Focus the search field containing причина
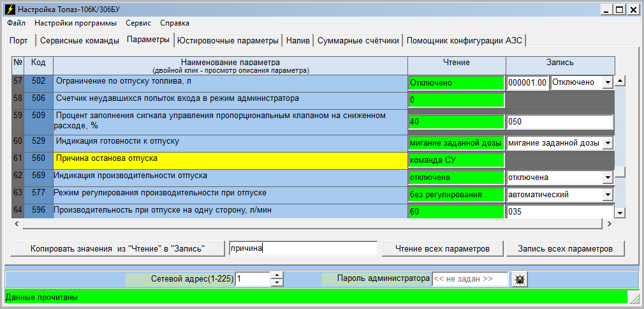 [303, 248]
